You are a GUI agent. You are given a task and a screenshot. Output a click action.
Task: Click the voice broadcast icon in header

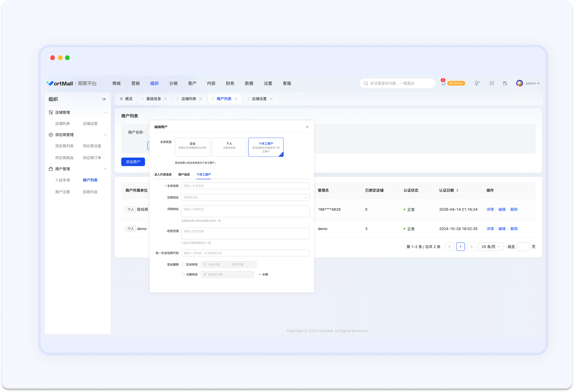tap(477, 83)
